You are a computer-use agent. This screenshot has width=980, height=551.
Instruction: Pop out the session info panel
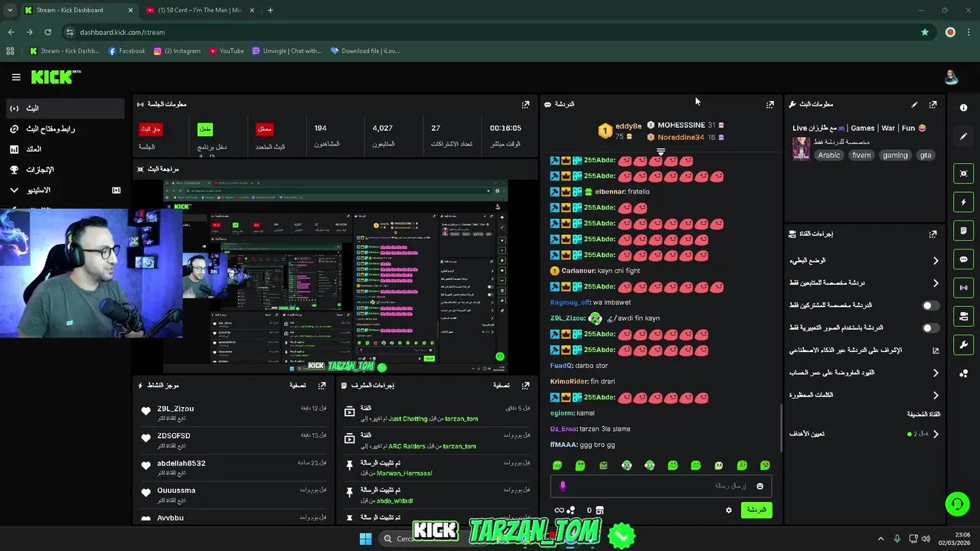(525, 104)
